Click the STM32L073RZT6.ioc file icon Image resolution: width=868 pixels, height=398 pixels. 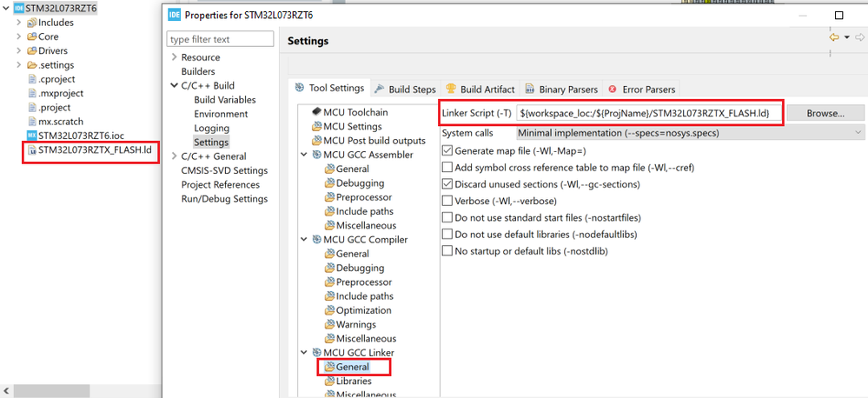31,136
